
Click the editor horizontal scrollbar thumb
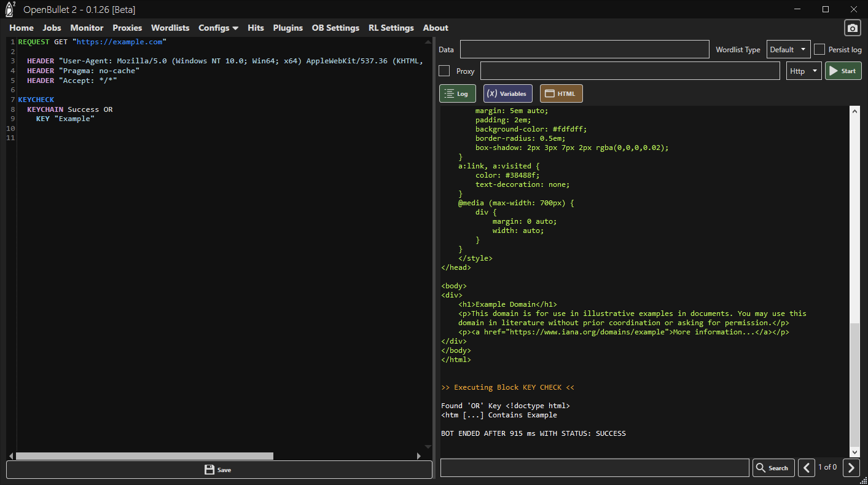144,456
